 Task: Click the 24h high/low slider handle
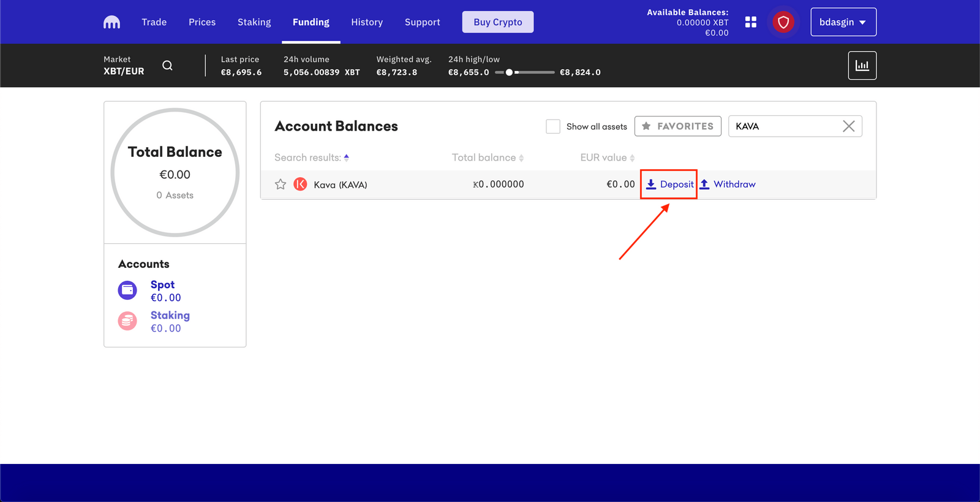point(509,72)
